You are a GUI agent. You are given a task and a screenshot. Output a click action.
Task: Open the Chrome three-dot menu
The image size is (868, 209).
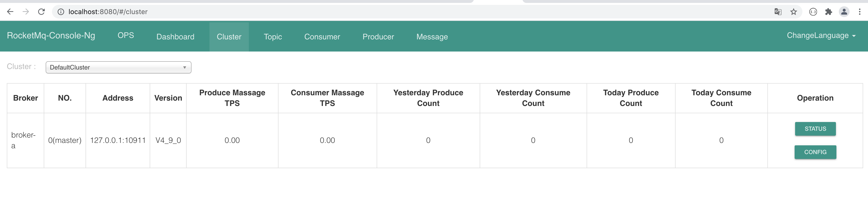859,12
